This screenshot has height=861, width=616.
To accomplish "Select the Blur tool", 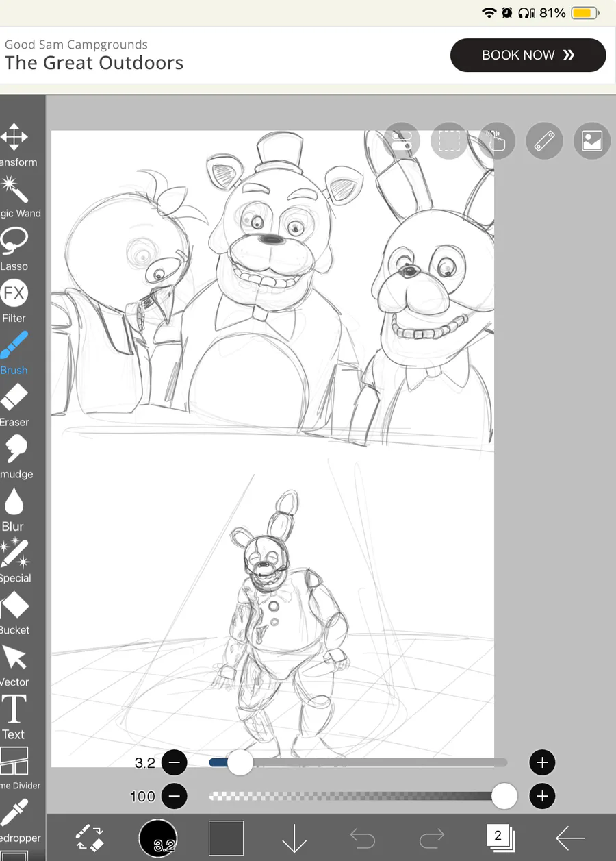I will [x=13, y=509].
